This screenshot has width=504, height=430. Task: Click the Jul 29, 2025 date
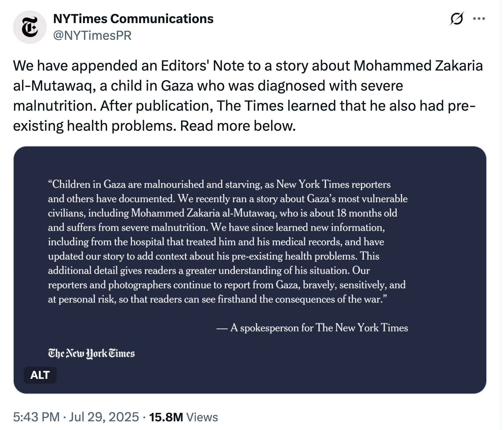click(x=104, y=417)
